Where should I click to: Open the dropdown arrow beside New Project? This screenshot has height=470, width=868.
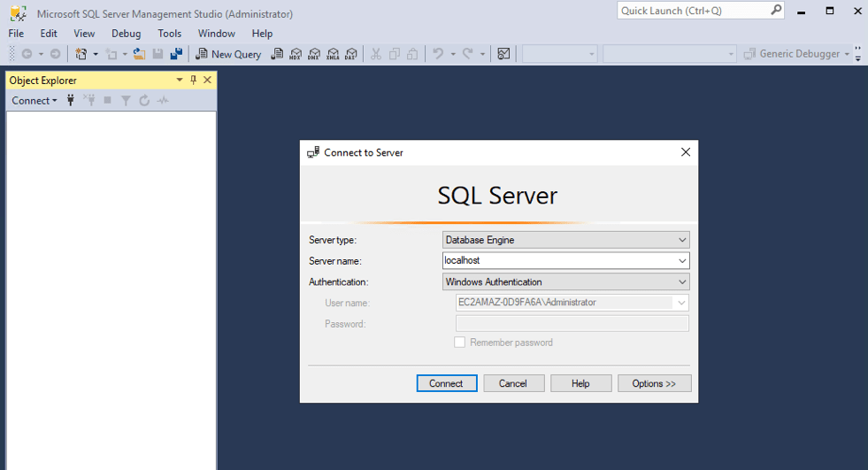96,54
